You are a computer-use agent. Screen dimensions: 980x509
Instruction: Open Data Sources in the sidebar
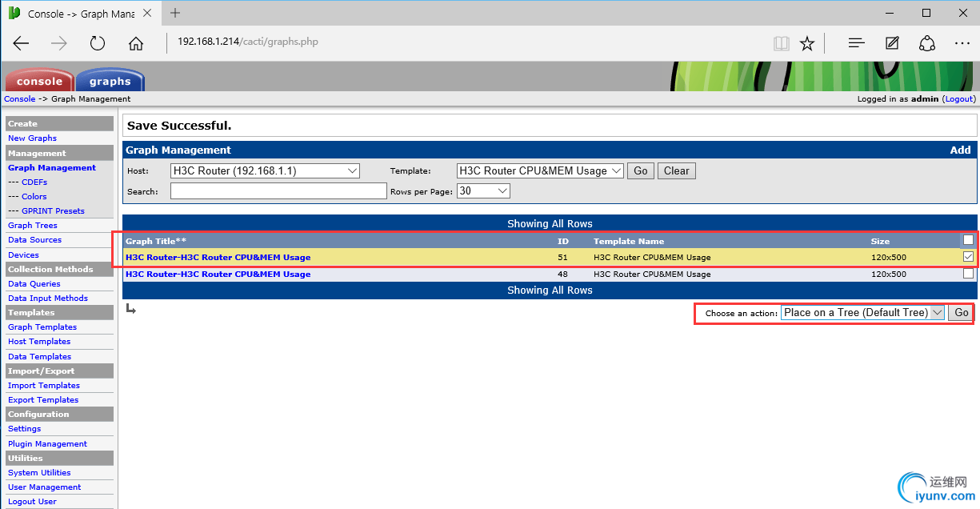click(34, 240)
